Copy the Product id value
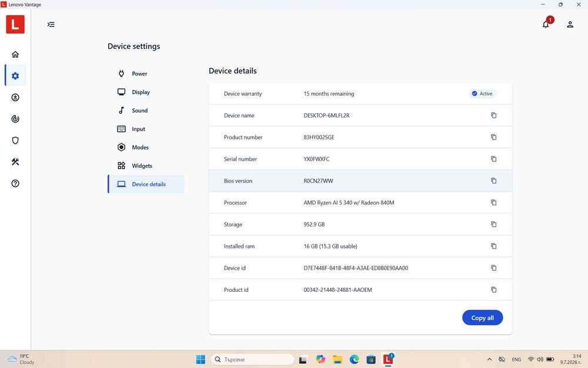Viewport: 588px width, 368px height. click(x=493, y=290)
